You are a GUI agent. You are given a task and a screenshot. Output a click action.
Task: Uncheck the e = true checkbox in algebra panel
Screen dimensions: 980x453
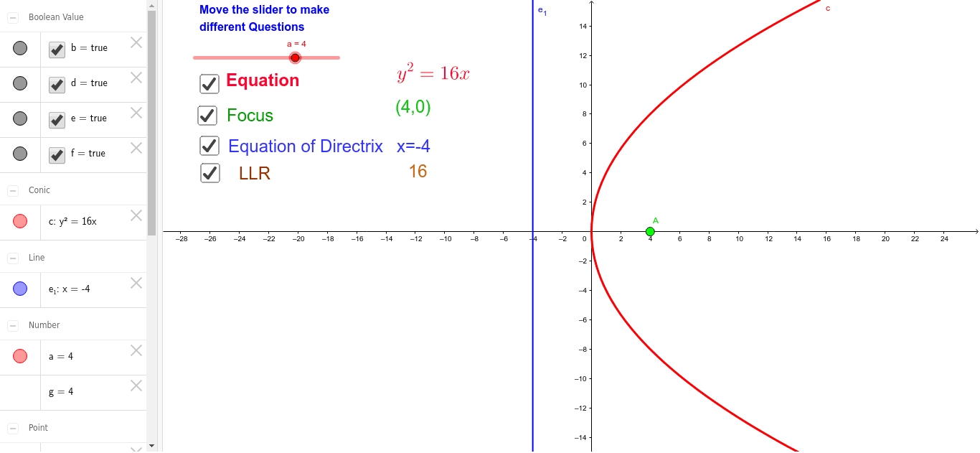(x=57, y=120)
